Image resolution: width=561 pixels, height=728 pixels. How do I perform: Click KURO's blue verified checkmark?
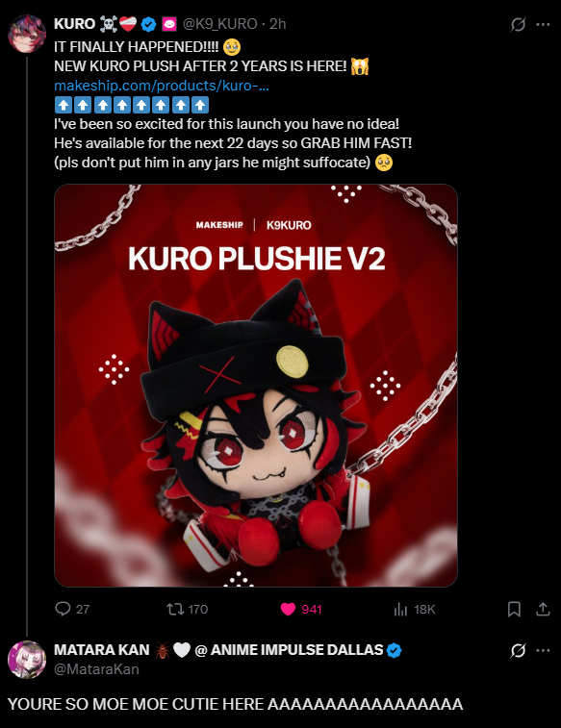[148, 24]
